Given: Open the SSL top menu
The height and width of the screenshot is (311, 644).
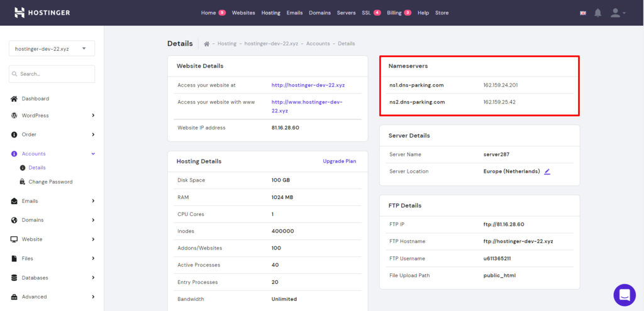Looking at the screenshot, I should click(366, 13).
